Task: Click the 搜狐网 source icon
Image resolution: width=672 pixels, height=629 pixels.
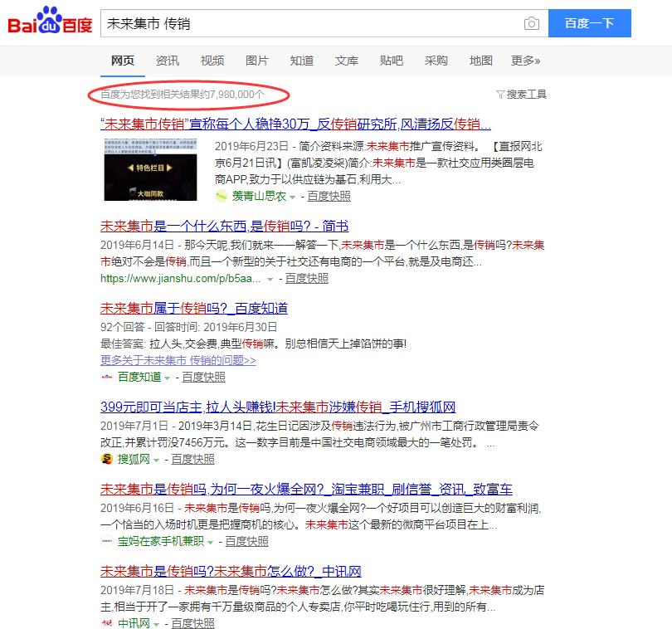Action: [x=107, y=459]
